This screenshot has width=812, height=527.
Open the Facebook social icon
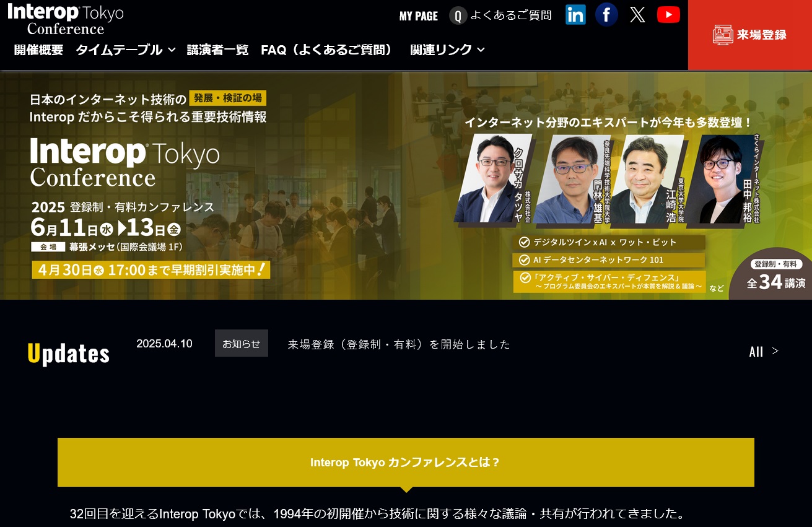(606, 15)
